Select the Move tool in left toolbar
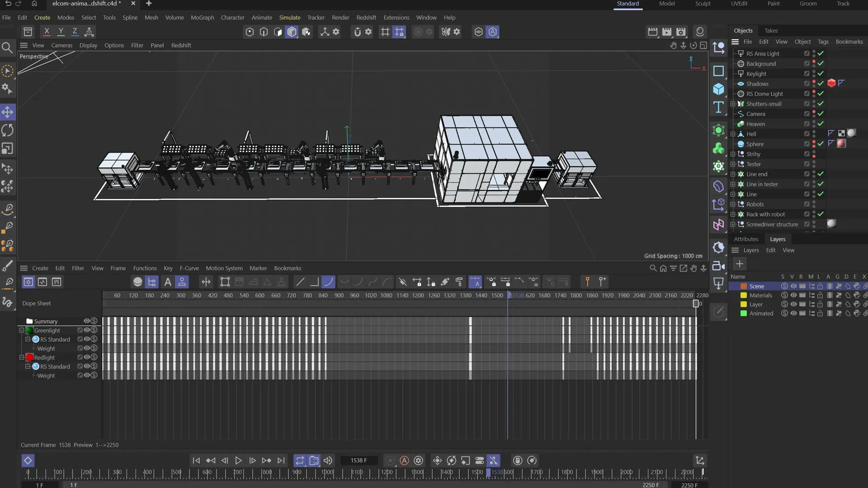This screenshot has width=868, height=488. click(x=7, y=112)
